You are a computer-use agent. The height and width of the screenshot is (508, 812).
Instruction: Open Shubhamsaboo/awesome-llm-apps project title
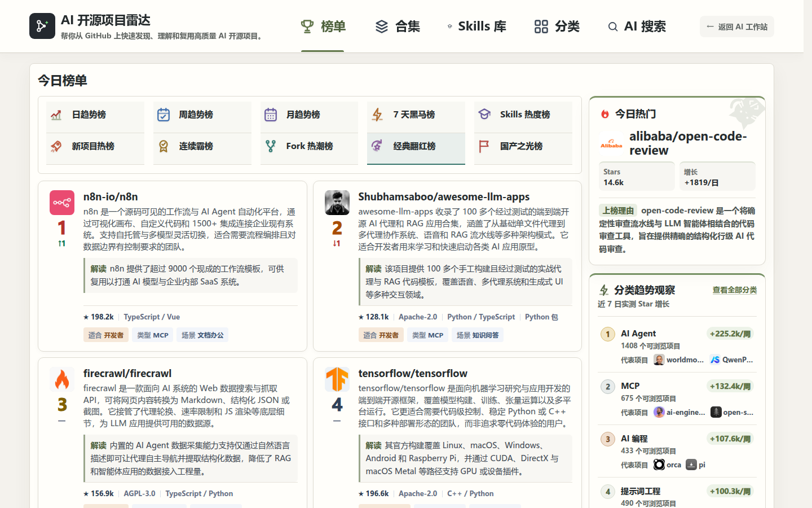[444, 196]
